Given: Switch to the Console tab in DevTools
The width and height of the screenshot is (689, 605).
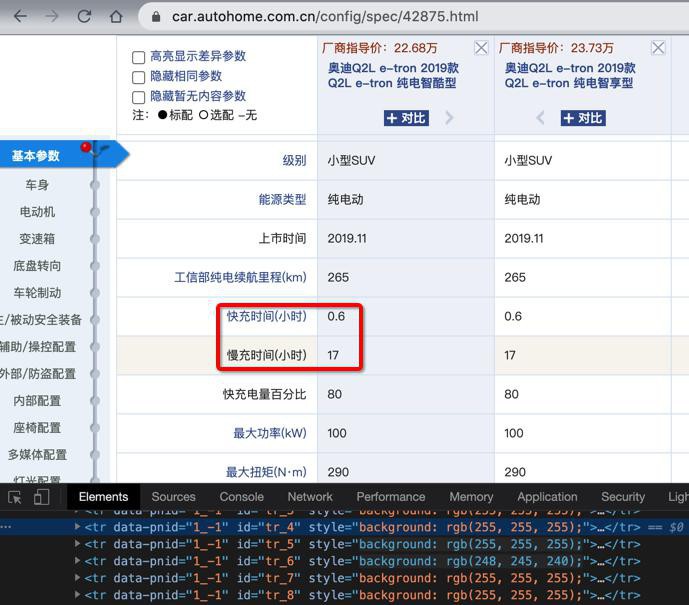Looking at the screenshot, I should tap(242, 497).
